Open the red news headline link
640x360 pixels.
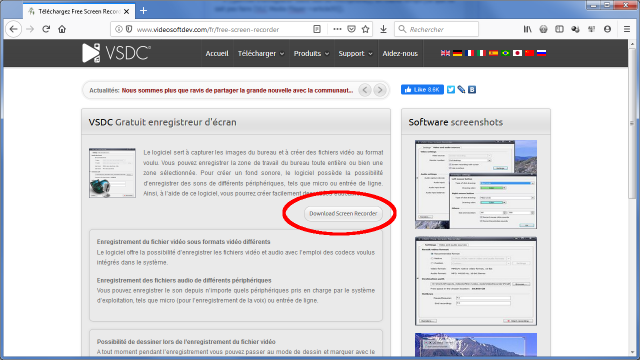(238, 90)
